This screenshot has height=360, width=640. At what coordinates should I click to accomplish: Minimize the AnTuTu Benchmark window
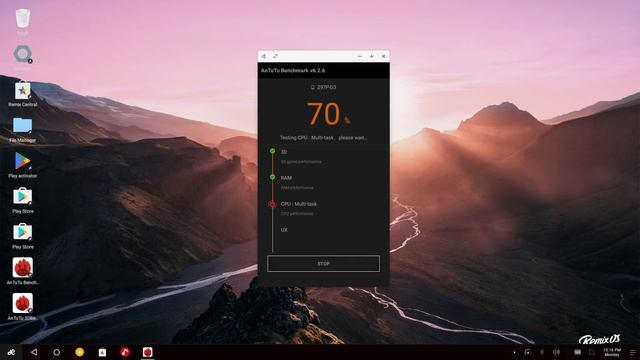(x=360, y=56)
